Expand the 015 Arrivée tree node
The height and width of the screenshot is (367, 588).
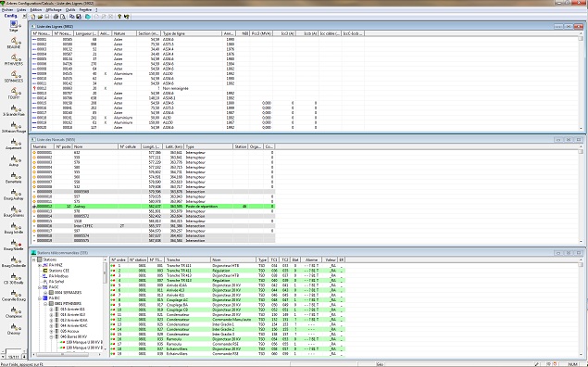click(x=51, y=310)
